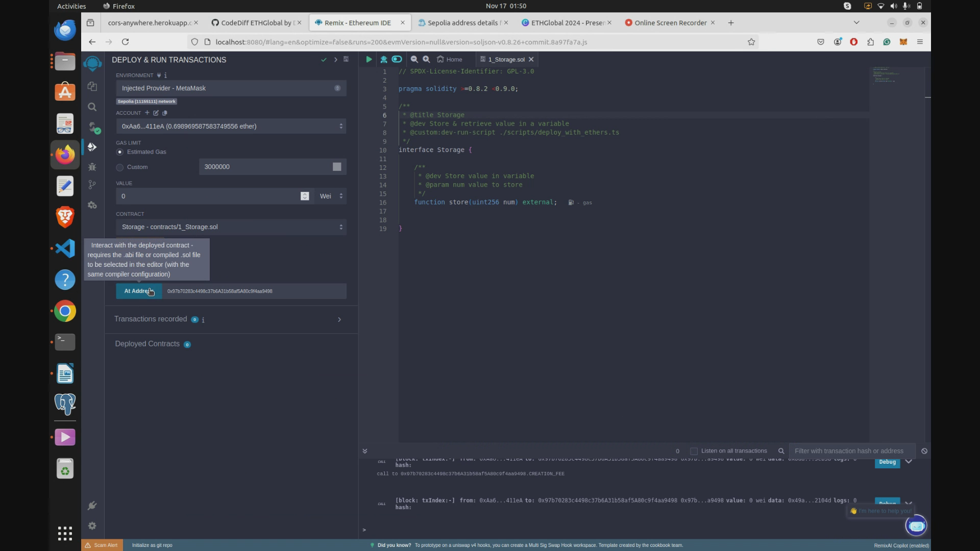Expand first transaction log chevron
Viewport: 980px width, 551px height.
909,462
